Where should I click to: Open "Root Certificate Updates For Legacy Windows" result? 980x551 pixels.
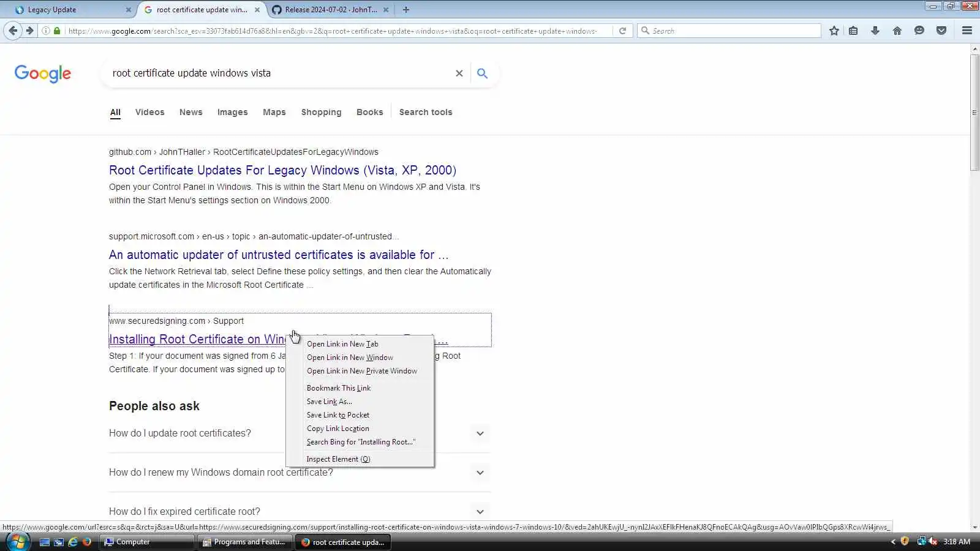tap(282, 170)
